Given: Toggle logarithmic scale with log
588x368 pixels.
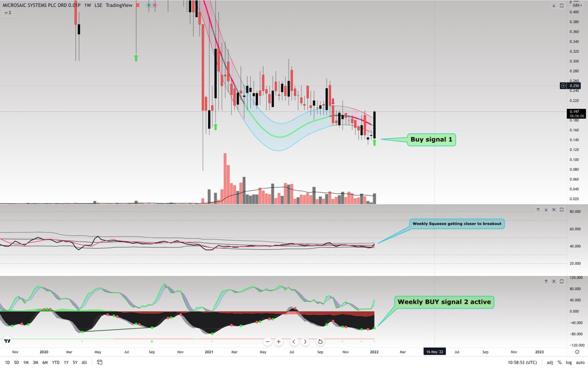Looking at the screenshot, I should click(x=568, y=363).
